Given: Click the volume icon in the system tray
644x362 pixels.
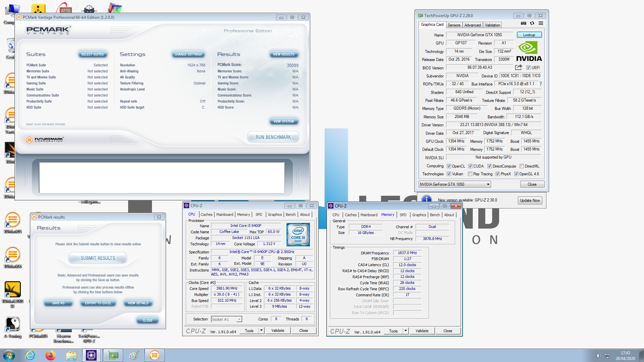Looking at the screenshot, I should coord(599,356).
